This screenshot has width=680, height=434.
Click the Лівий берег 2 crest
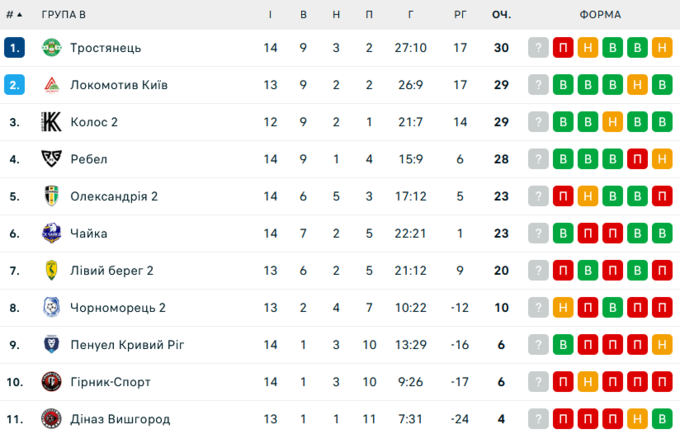coord(51,270)
